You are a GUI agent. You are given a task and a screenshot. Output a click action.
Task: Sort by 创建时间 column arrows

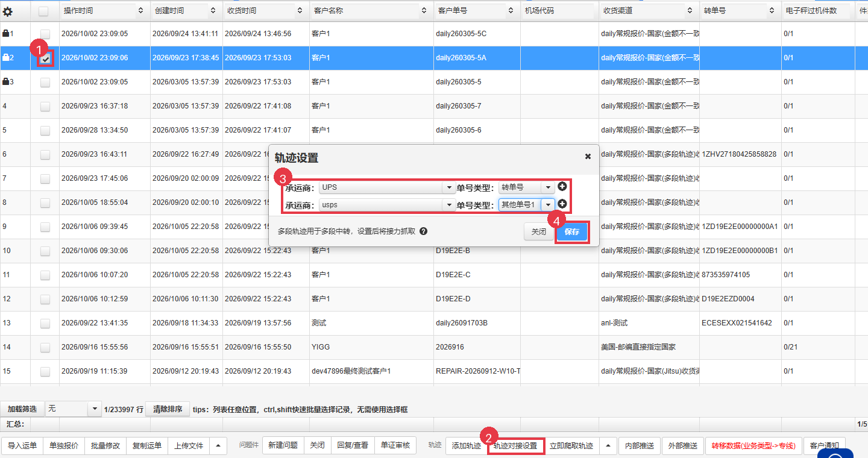tap(213, 11)
